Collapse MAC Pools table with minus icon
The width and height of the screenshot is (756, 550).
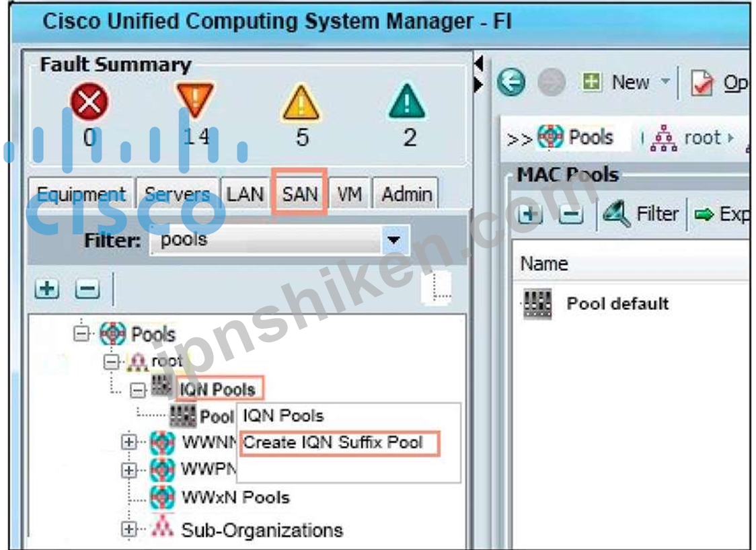point(571,214)
